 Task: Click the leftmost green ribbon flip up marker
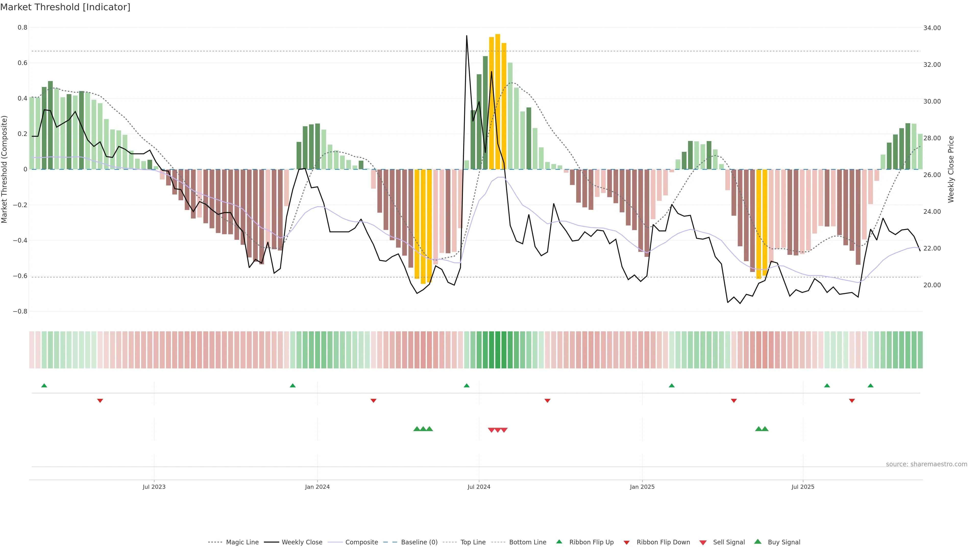44,386
